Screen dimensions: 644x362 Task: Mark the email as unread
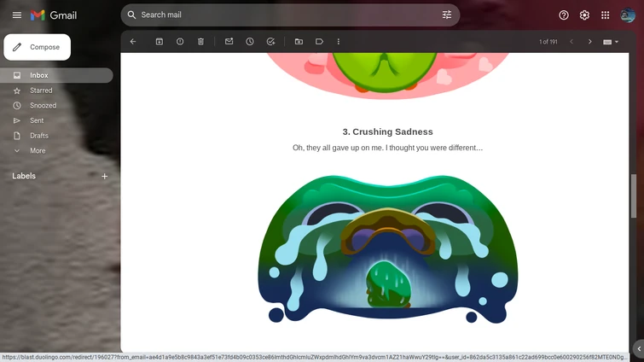click(229, 42)
